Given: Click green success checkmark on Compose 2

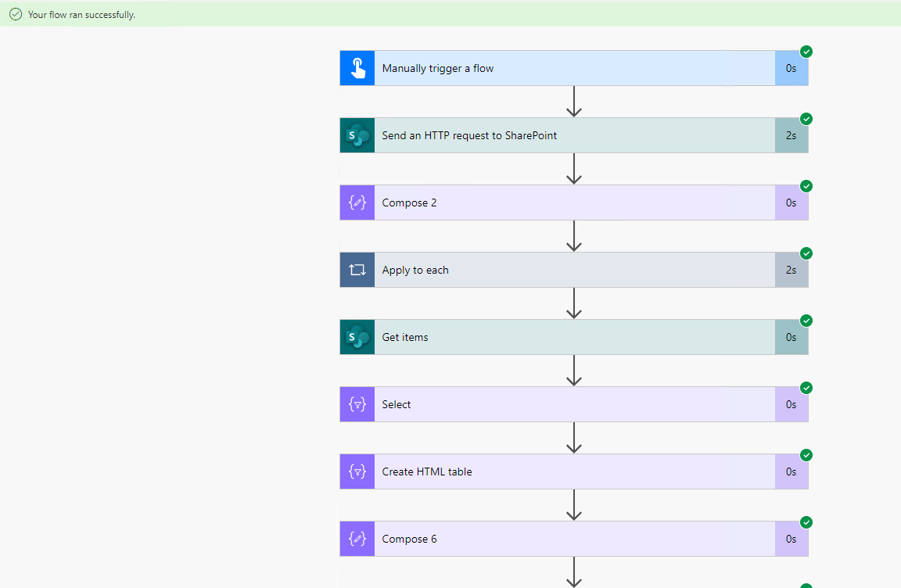Looking at the screenshot, I should pyautogui.click(x=806, y=186).
